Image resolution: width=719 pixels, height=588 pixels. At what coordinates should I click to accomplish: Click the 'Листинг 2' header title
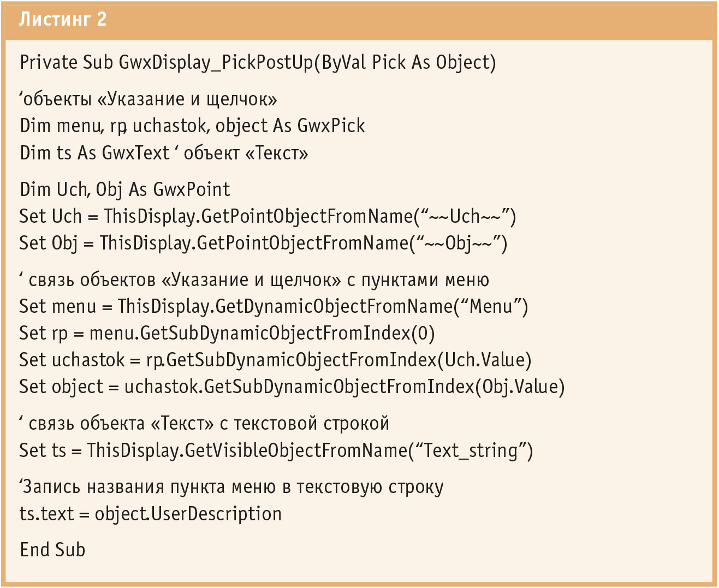(62, 20)
